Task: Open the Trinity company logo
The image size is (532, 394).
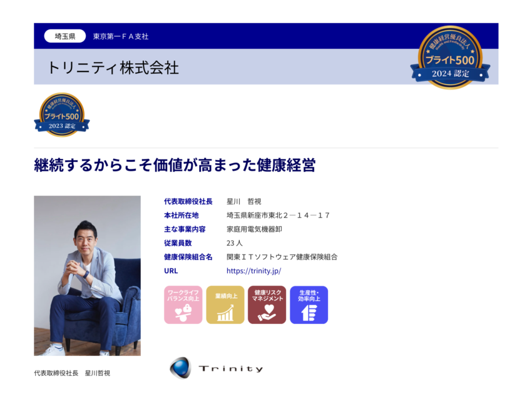Action: pyautogui.click(x=215, y=368)
